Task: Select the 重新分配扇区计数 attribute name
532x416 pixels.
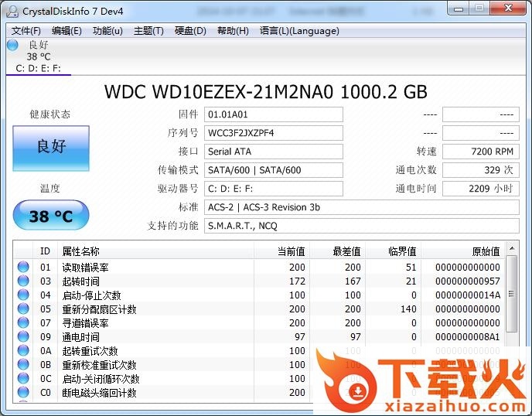Action: (99, 309)
